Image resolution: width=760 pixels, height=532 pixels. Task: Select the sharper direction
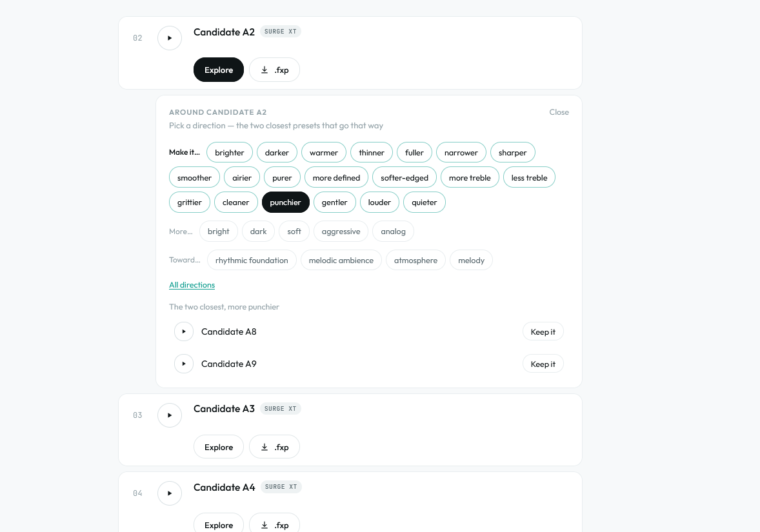(x=513, y=153)
